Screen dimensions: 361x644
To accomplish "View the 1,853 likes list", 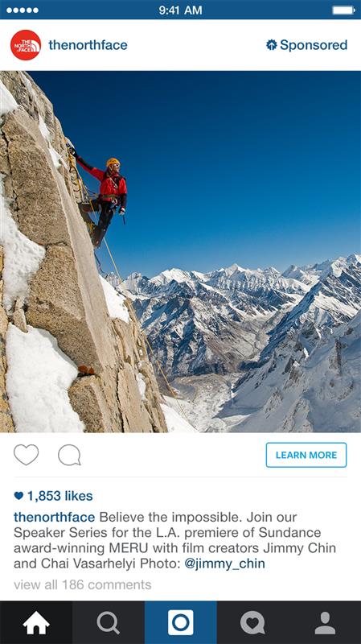I will click(53, 496).
